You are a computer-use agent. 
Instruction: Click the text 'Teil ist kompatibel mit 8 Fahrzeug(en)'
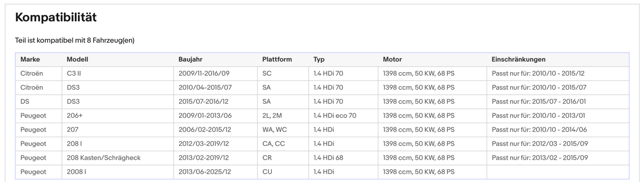click(x=75, y=40)
